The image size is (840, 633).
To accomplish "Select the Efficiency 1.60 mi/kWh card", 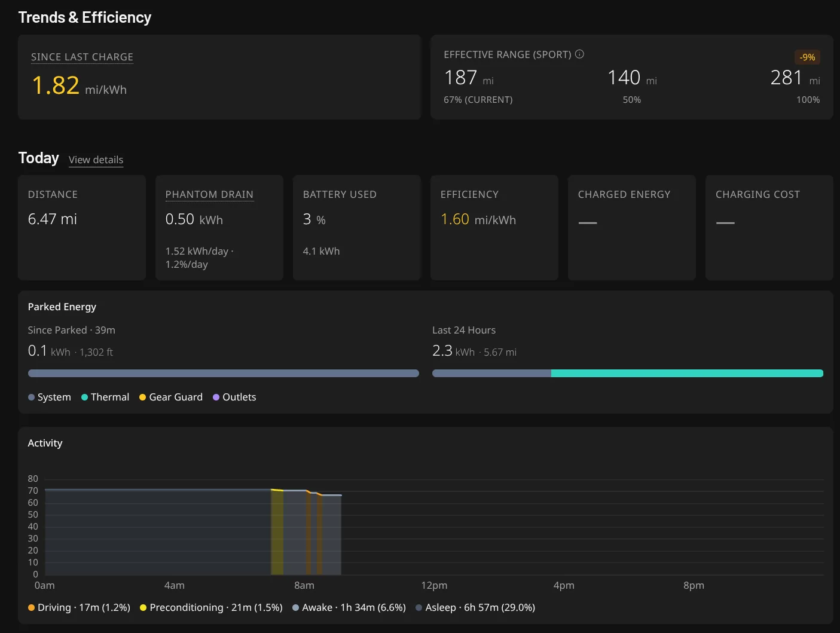I will pos(494,228).
